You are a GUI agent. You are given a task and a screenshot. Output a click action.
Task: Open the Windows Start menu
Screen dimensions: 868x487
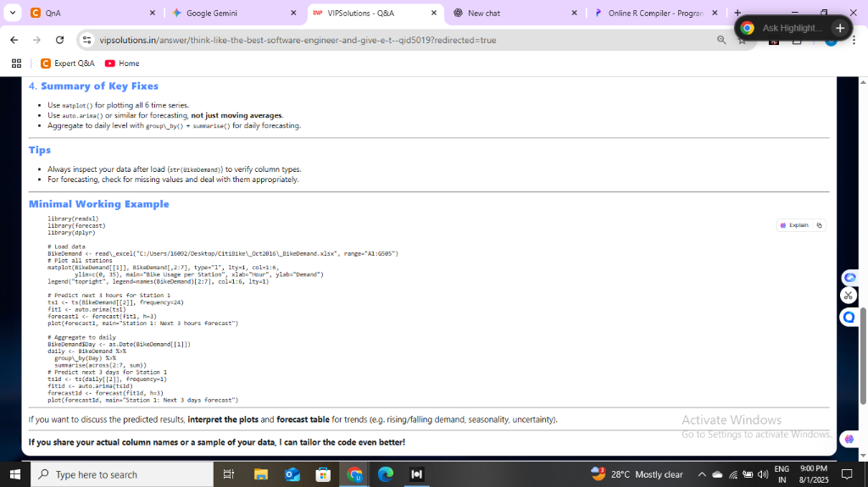coord(15,474)
